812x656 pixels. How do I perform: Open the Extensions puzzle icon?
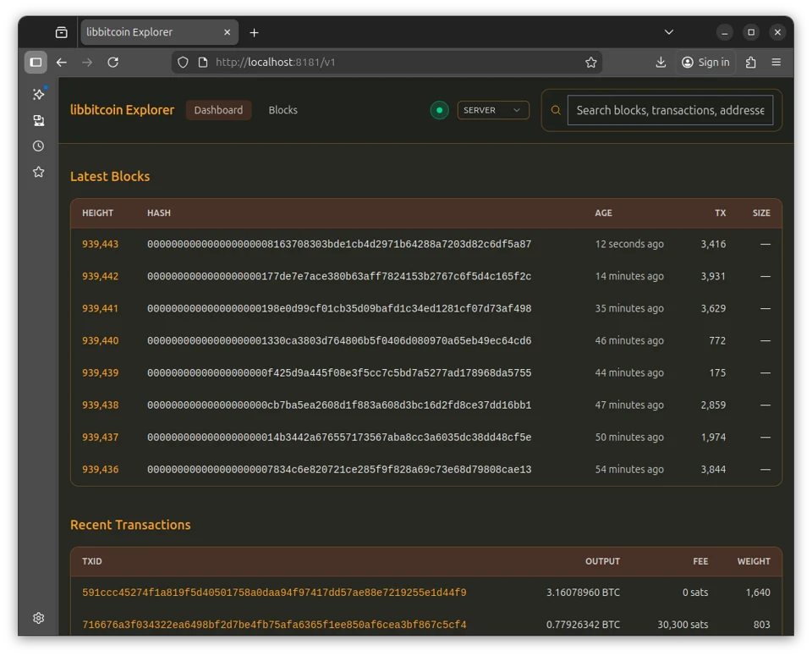coord(751,62)
